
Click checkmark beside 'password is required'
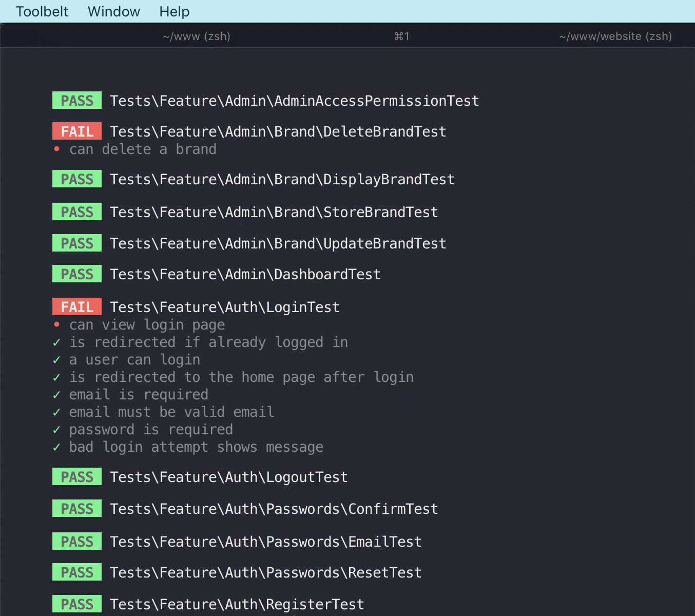click(56, 430)
